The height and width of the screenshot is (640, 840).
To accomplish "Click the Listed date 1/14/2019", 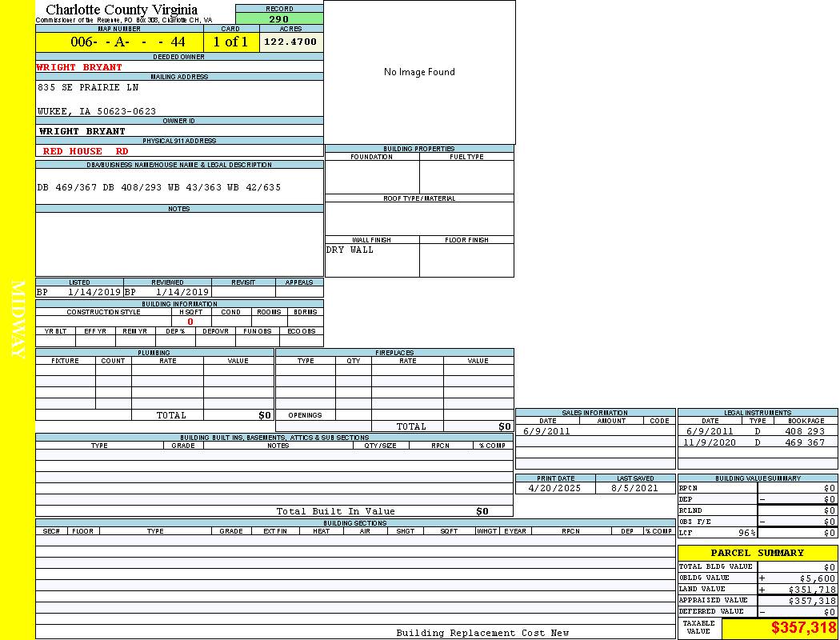I will 94,292.
